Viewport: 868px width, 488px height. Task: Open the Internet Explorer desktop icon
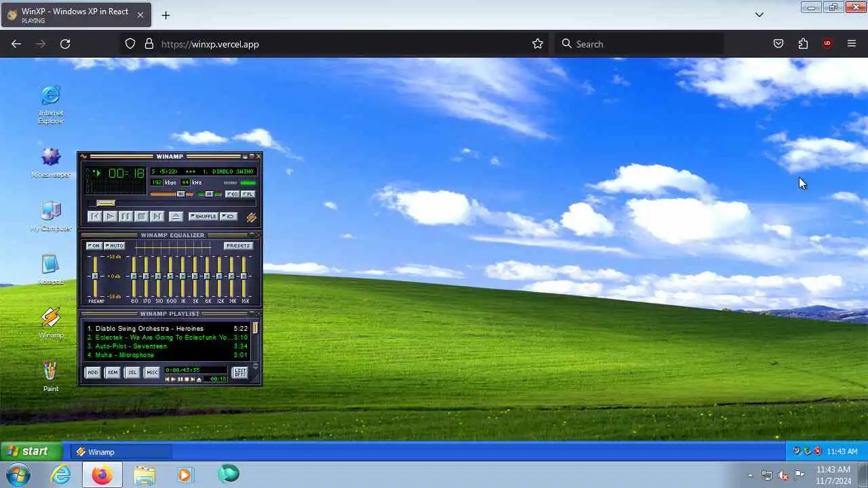coord(51,105)
